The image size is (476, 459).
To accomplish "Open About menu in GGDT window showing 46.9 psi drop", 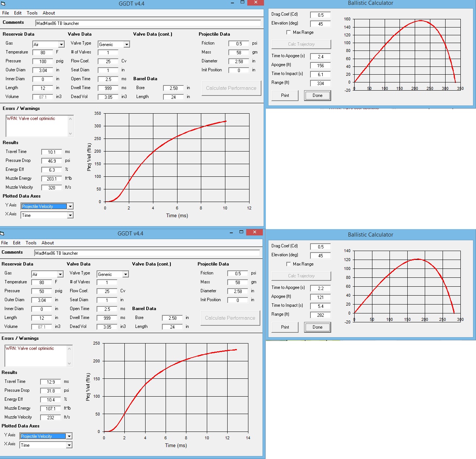I will [x=49, y=13].
